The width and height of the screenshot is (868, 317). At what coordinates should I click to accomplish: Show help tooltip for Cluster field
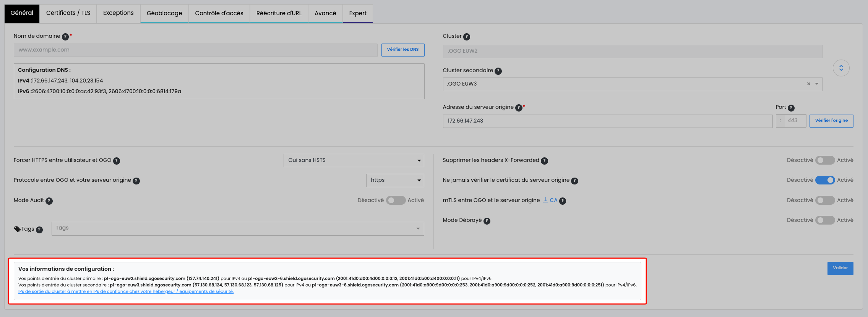coord(467,37)
